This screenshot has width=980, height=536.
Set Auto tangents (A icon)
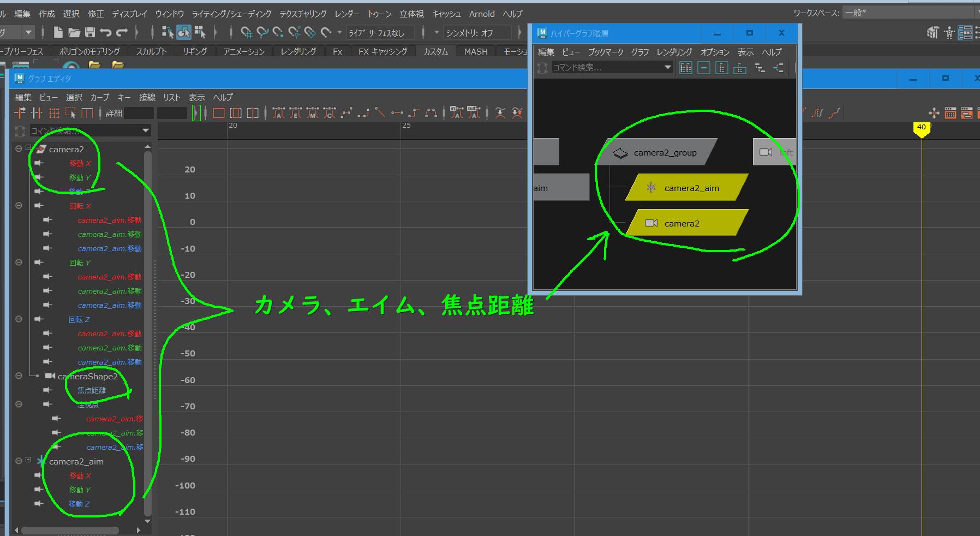click(x=279, y=113)
